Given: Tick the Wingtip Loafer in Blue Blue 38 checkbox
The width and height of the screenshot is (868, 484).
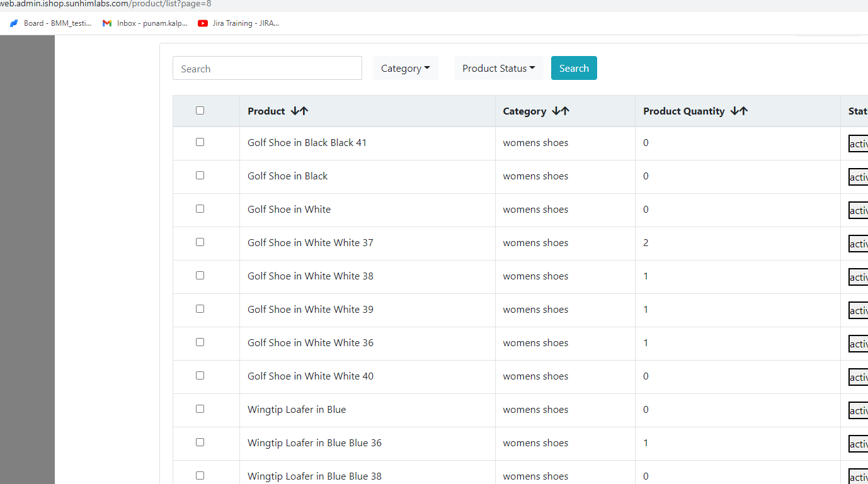Looking at the screenshot, I should [200, 476].
